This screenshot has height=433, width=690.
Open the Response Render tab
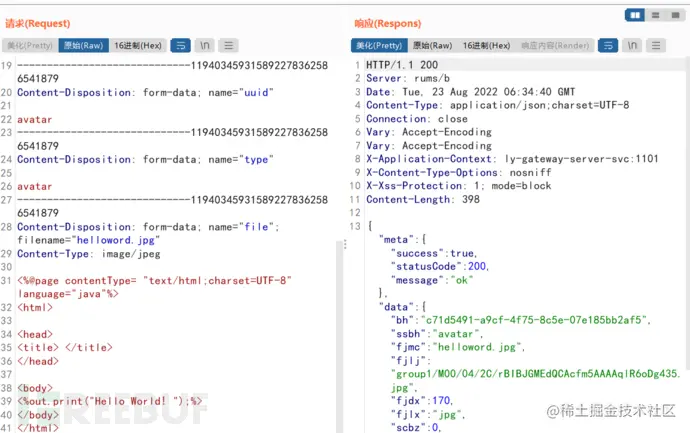coord(555,45)
